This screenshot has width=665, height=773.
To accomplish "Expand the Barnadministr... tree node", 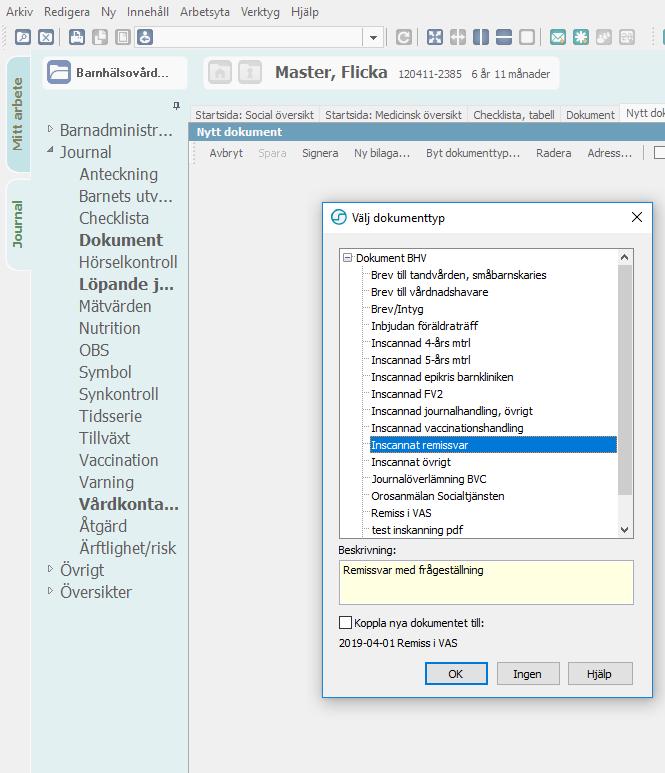I will click(50, 129).
